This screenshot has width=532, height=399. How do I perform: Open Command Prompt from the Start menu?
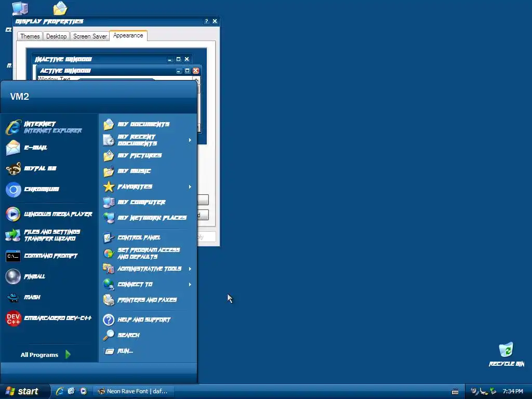[49, 256]
